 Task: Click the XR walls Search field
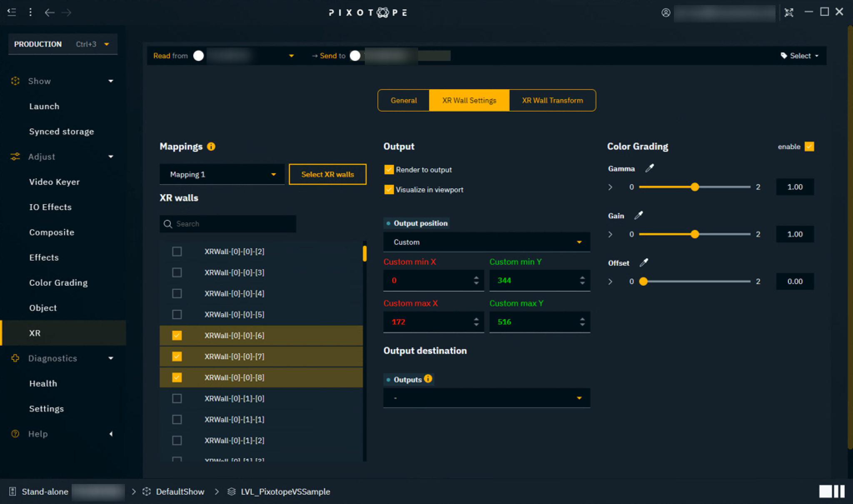click(233, 224)
